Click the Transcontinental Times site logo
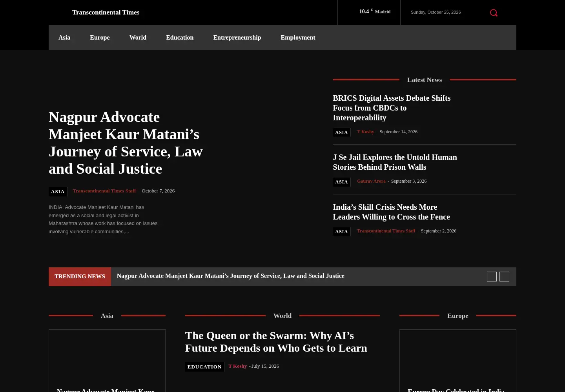 click(106, 13)
